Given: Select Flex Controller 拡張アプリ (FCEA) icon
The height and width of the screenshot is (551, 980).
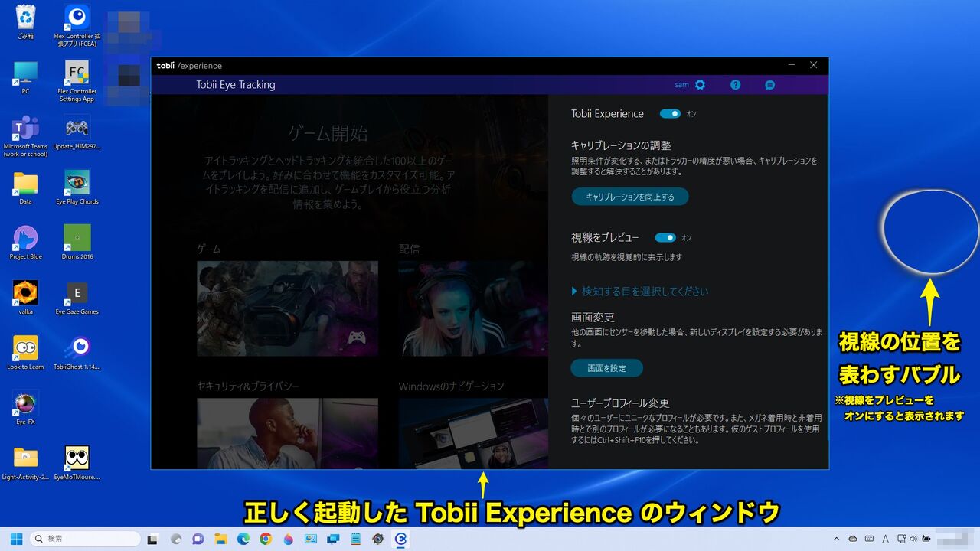Looking at the screenshot, I should 77,25.
